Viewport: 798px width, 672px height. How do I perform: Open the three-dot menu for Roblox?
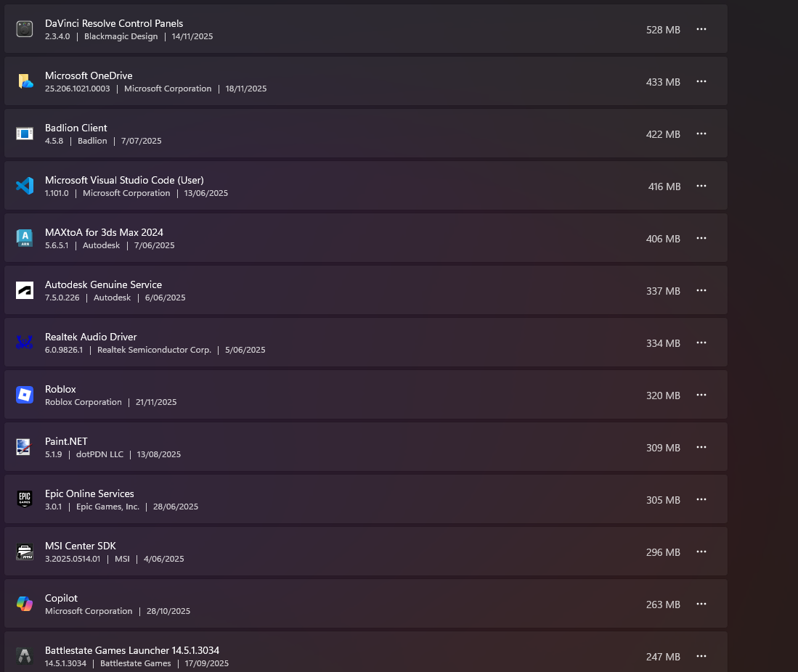pos(701,396)
